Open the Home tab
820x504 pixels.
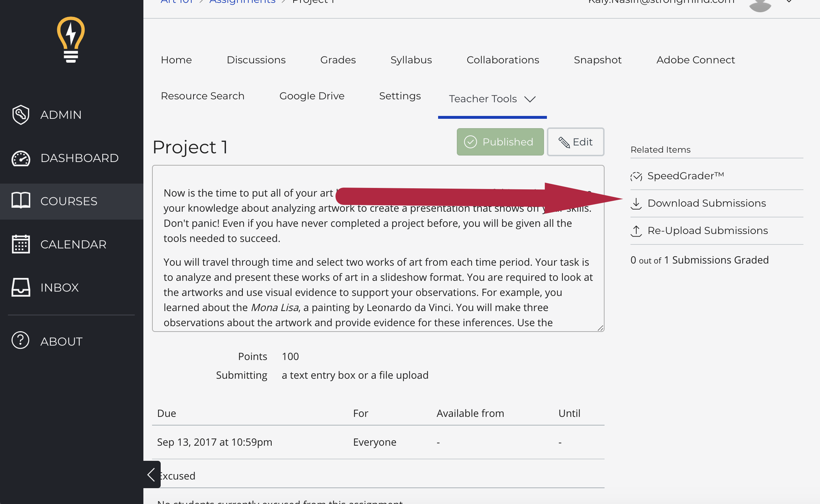click(177, 60)
